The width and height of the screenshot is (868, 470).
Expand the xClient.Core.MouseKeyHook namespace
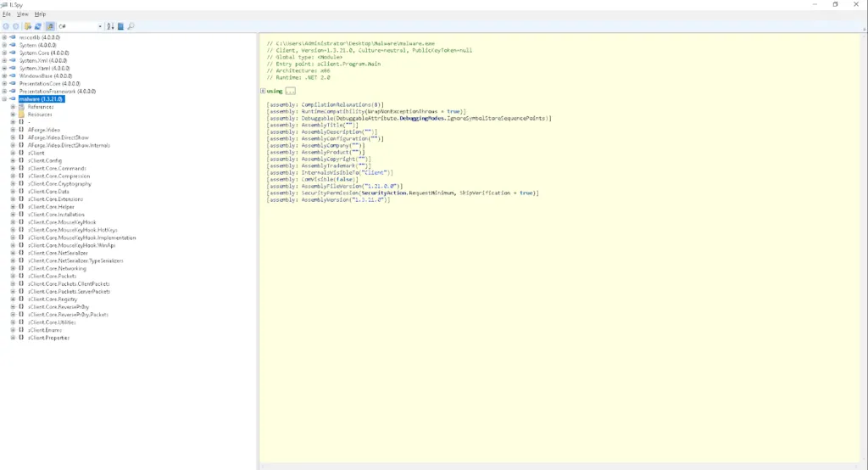tap(14, 222)
